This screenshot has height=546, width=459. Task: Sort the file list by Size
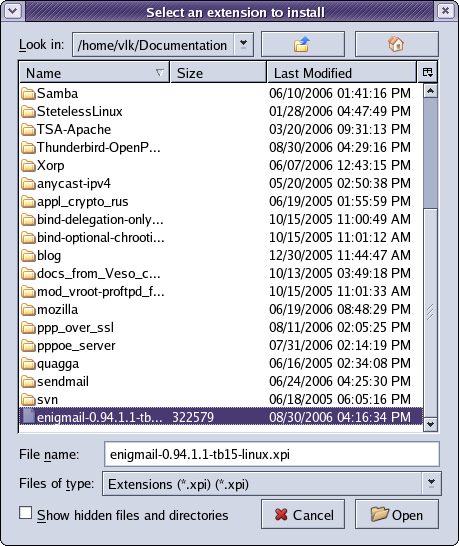[218, 73]
